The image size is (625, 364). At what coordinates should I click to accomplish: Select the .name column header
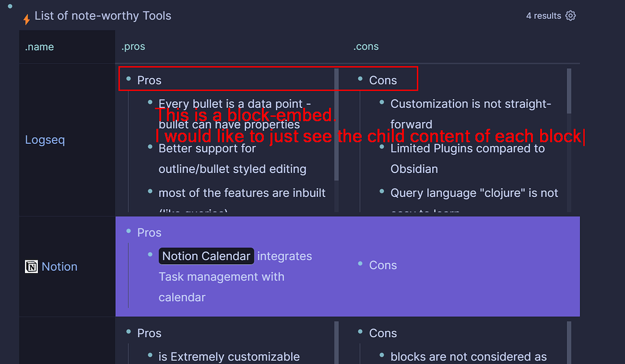39,46
